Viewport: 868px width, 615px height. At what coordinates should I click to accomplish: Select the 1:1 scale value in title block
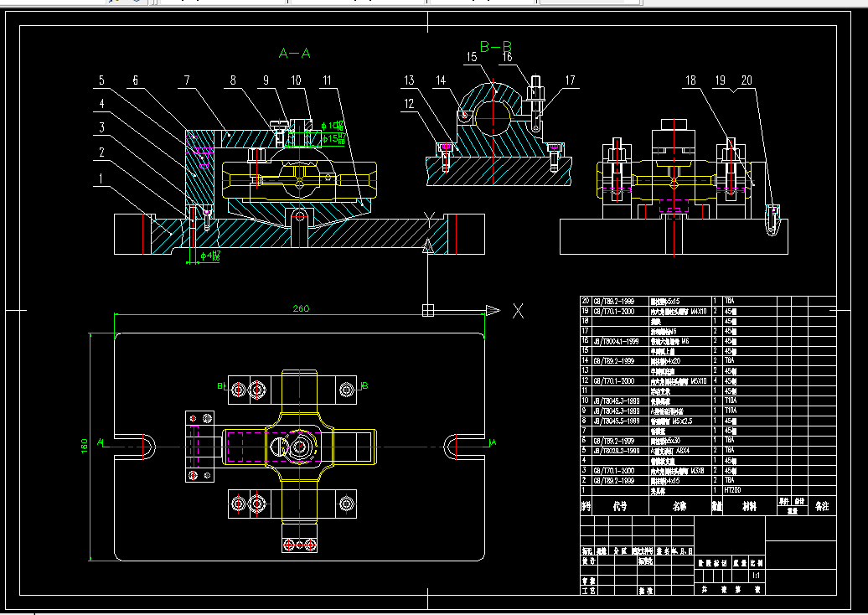coord(757,576)
